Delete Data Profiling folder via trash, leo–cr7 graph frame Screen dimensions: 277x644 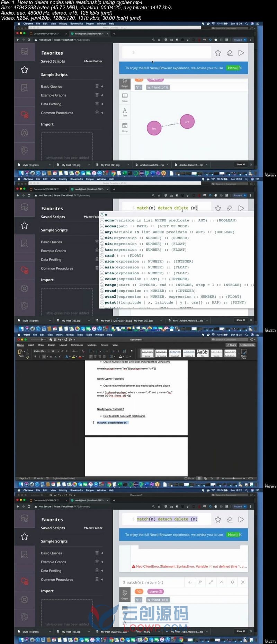[97, 104]
